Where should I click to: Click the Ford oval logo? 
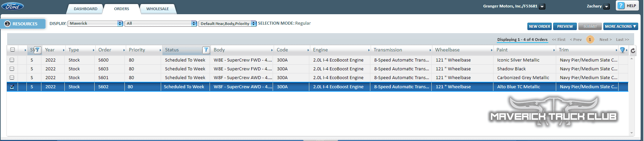click(x=13, y=6)
